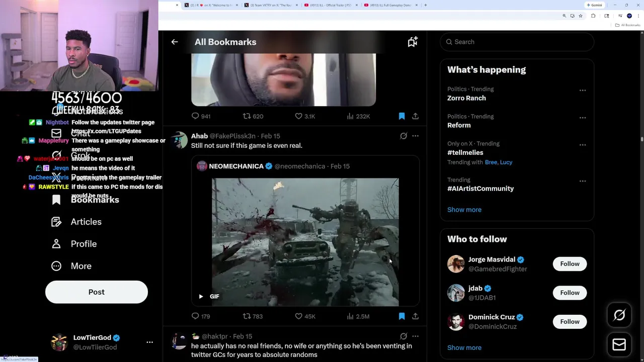Follow Dominick Cruz

point(570,322)
